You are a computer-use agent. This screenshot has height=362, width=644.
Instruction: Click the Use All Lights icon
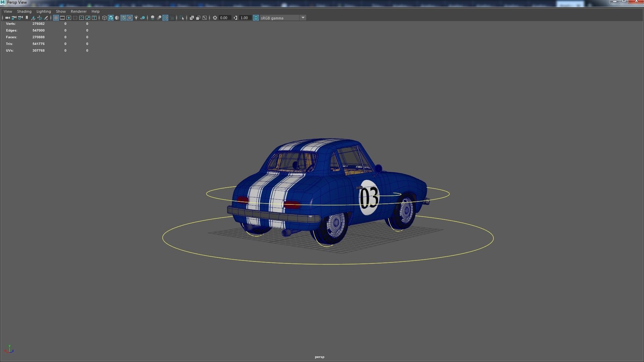click(136, 18)
